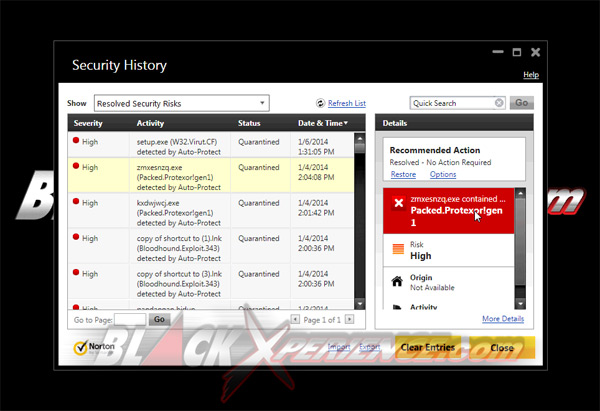
Task: Sort by Status column header
Action: click(249, 123)
